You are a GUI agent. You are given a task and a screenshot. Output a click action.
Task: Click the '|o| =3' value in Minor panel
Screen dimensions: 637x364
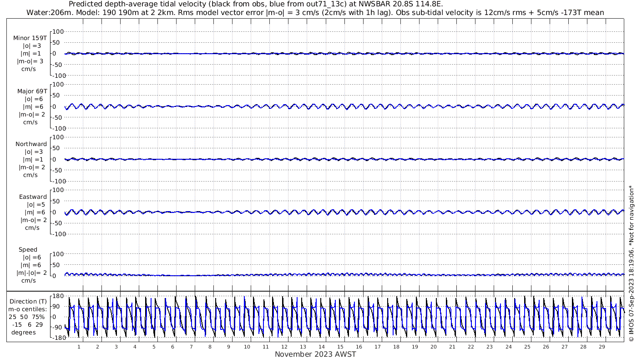click(32, 46)
